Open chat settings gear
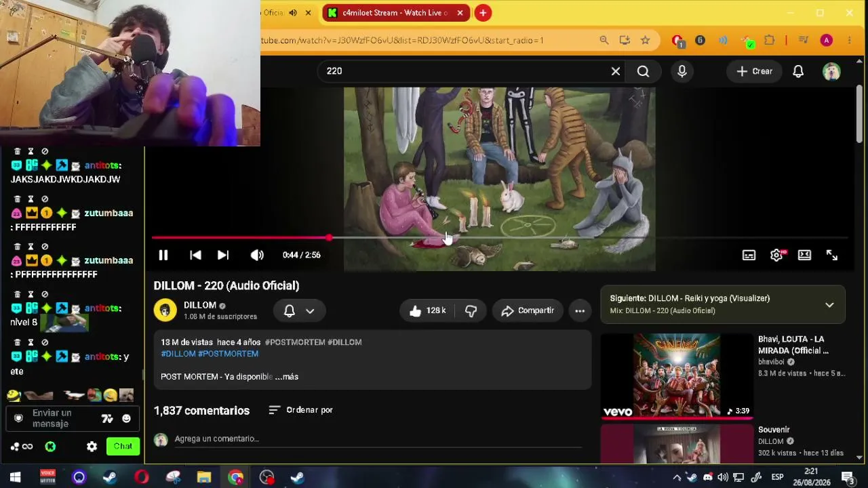 click(x=92, y=447)
